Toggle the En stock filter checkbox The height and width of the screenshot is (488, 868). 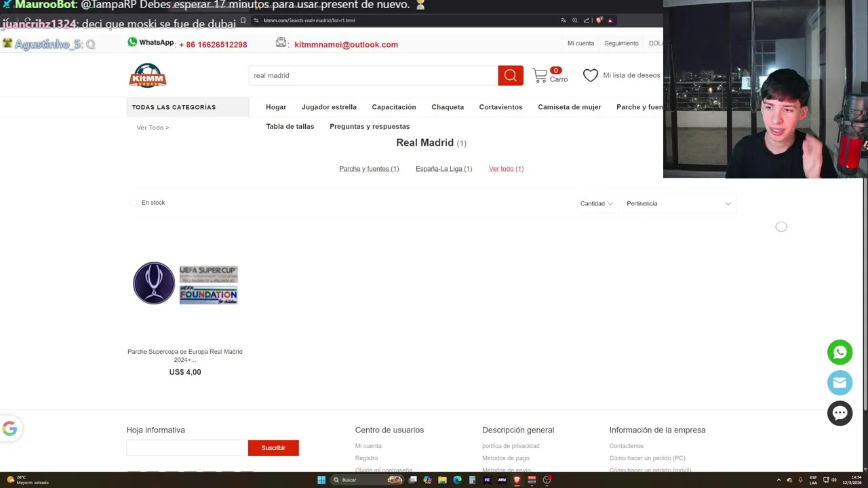click(134, 203)
